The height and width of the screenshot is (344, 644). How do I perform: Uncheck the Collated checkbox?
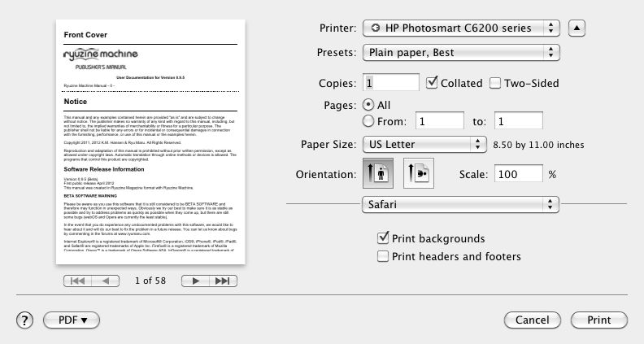(433, 83)
